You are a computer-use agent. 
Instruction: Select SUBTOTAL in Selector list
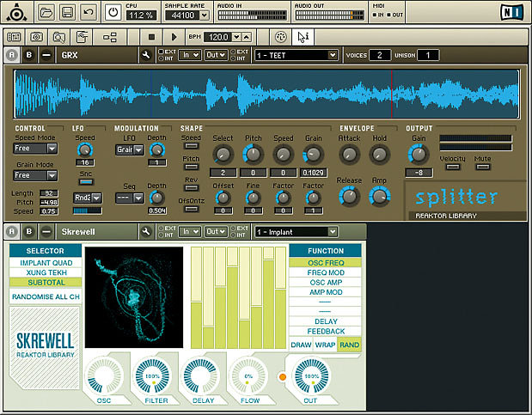tap(46, 283)
